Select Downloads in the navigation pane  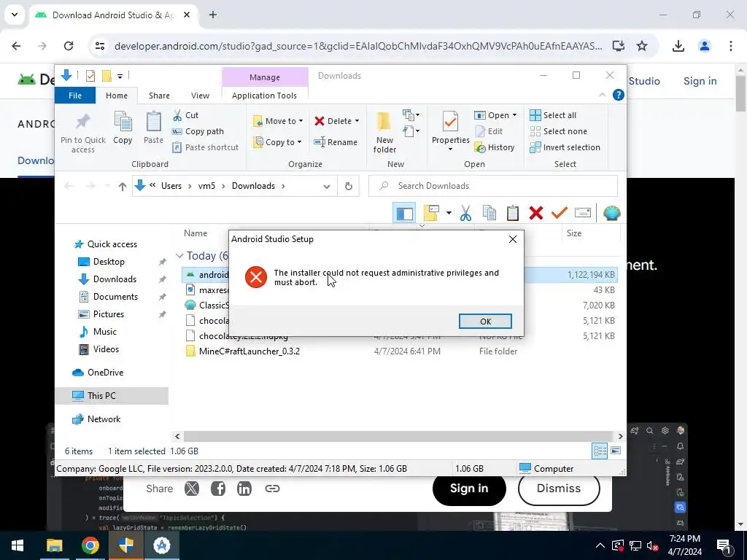tap(115, 279)
